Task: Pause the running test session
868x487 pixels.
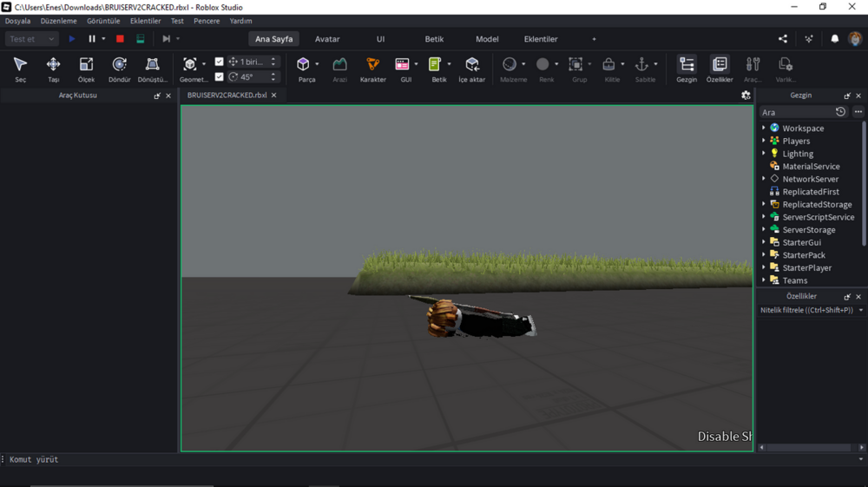Action: 92,39
